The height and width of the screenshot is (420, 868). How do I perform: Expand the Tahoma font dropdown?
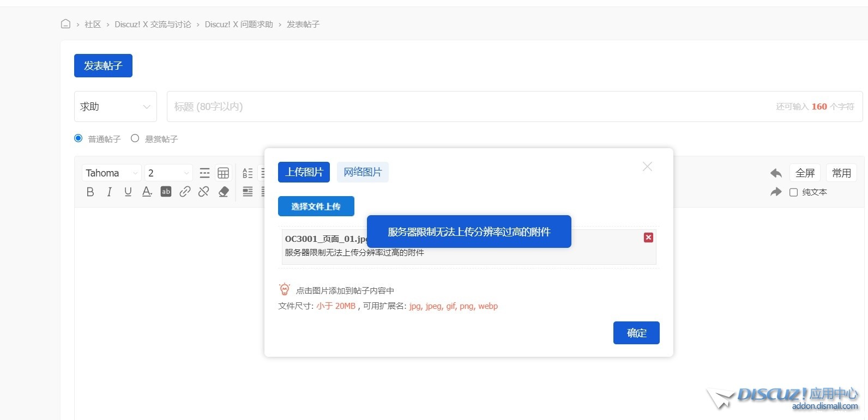[111, 173]
